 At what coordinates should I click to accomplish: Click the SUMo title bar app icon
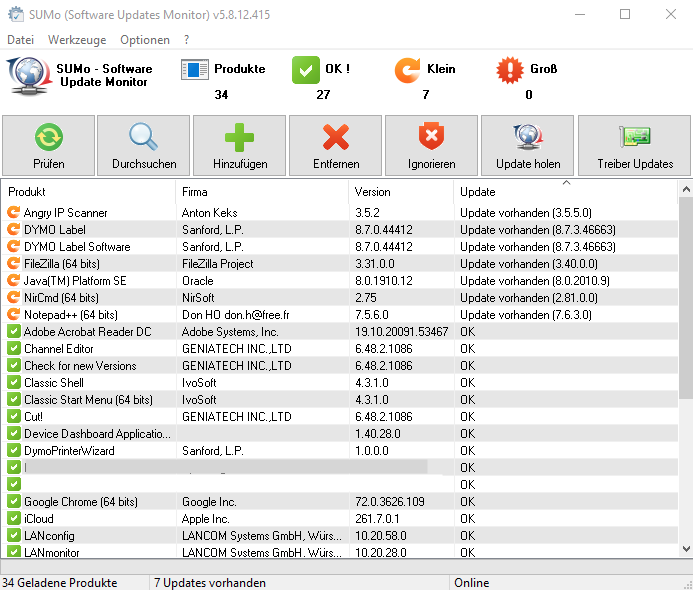[16, 14]
